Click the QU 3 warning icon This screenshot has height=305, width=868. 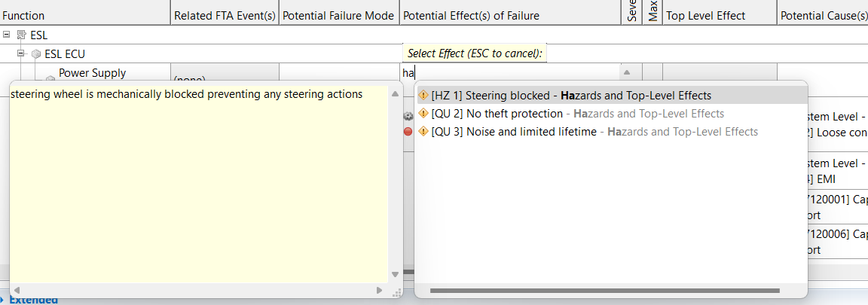(423, 132)
